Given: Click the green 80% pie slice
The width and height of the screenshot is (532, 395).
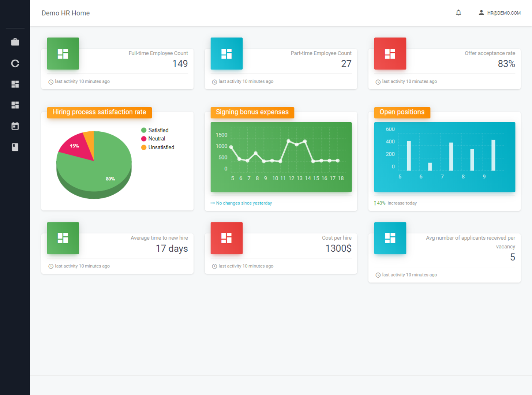Looking at the screenshot, I should (x=97, y=173).
